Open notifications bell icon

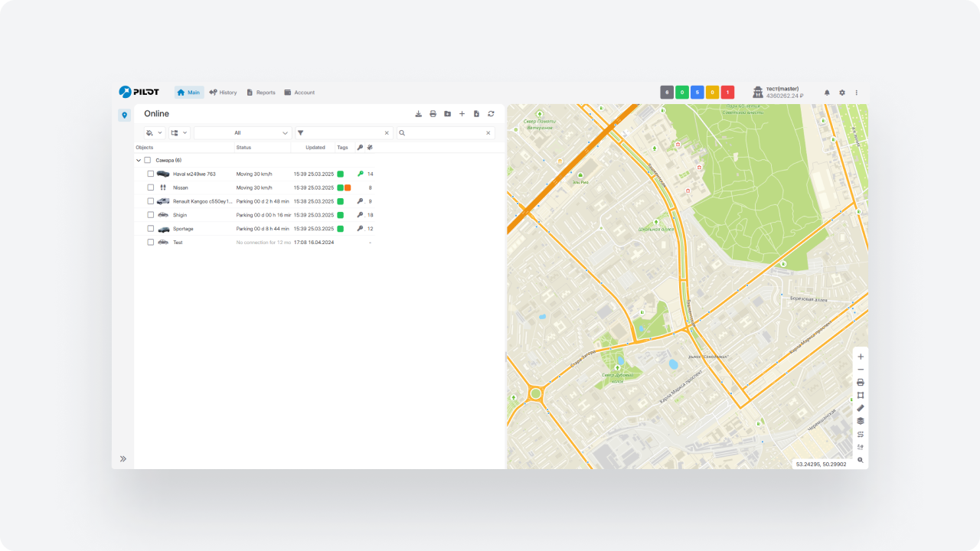827,93
